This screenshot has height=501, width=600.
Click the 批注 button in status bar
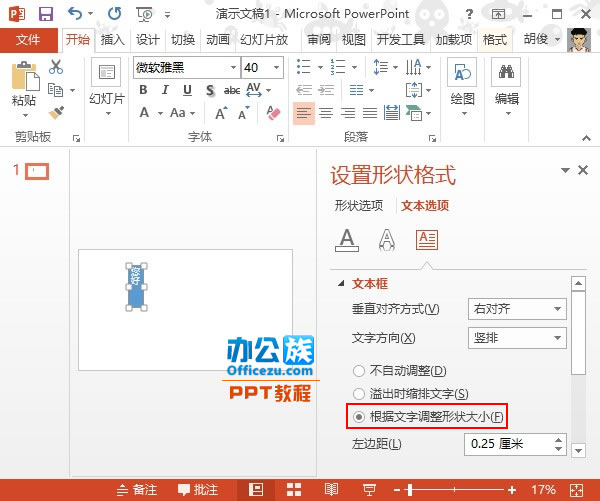[197, 490]
